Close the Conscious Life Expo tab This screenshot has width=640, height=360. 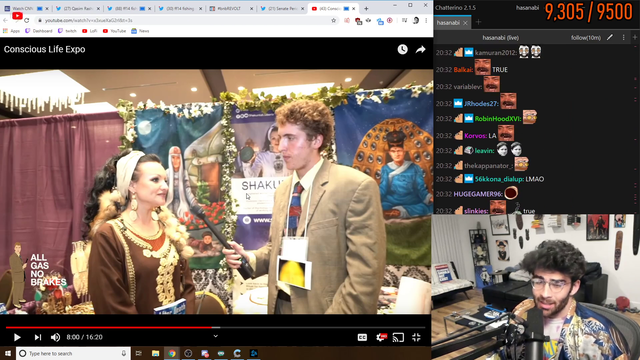[x=354, y=8]
